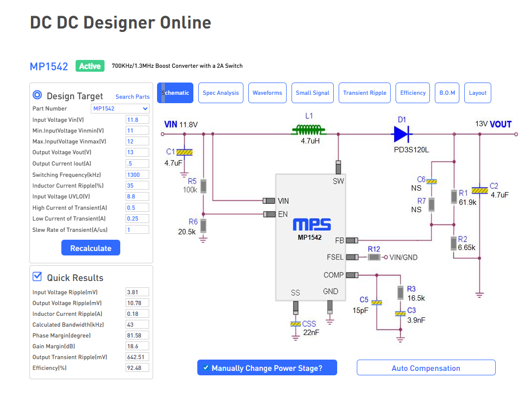Click the CSS soft-start capacitor symbol
The width and height of the screenshot is (532, 393).
tap(295, 324)
